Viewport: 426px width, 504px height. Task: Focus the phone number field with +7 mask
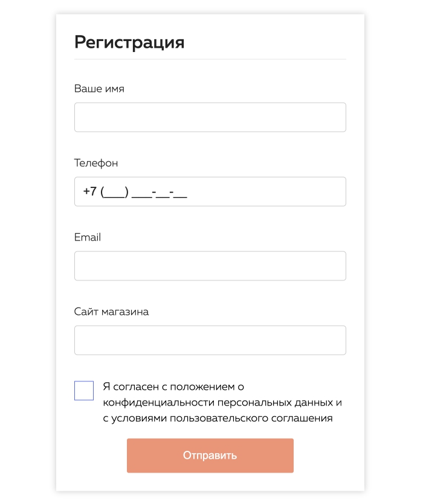point(210,191)
